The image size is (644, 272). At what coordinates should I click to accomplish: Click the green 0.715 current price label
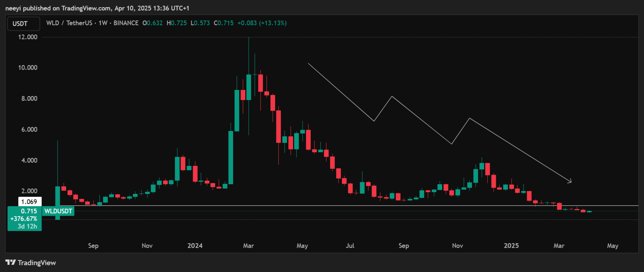click(x=29, y=211)
